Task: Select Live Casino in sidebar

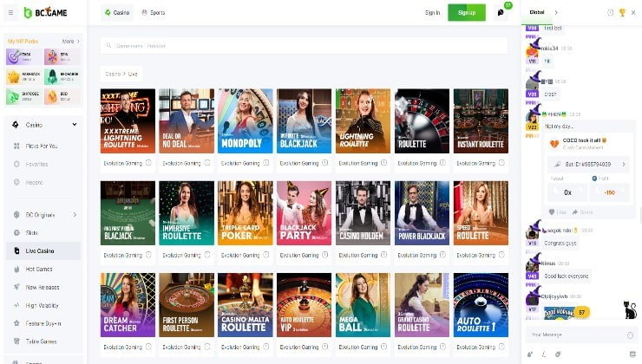Action: 43,250
